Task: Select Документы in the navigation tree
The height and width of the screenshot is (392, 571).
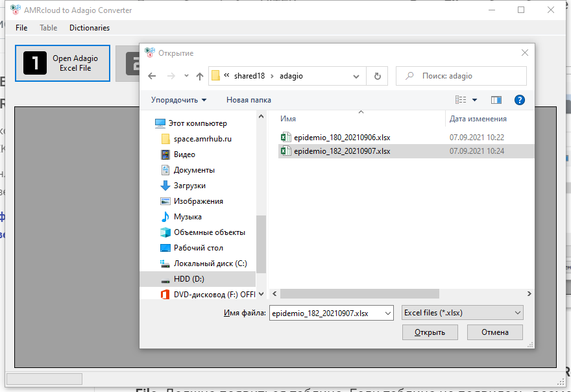Action: tap(194, 170)
